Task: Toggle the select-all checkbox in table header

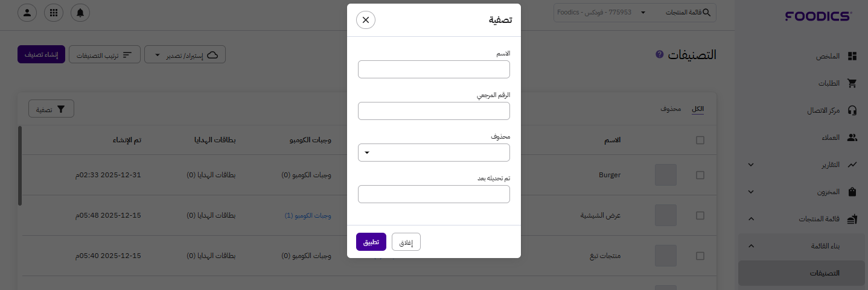Action: click(700, 140)
